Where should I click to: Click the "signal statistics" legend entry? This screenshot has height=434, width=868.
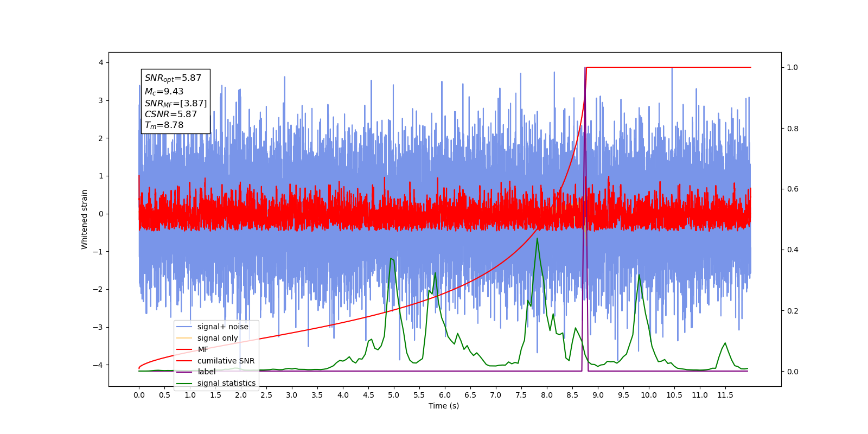tap(226, 383)
